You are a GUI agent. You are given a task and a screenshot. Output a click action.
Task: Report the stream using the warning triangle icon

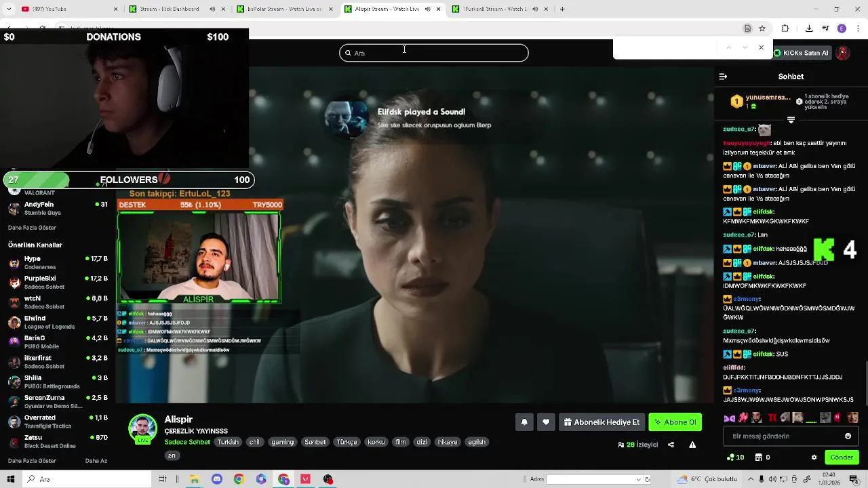click(692, 445)
